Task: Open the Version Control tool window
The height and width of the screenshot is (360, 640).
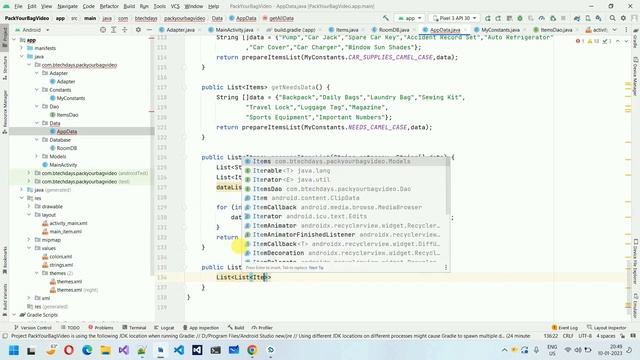Action: [33, 327]
